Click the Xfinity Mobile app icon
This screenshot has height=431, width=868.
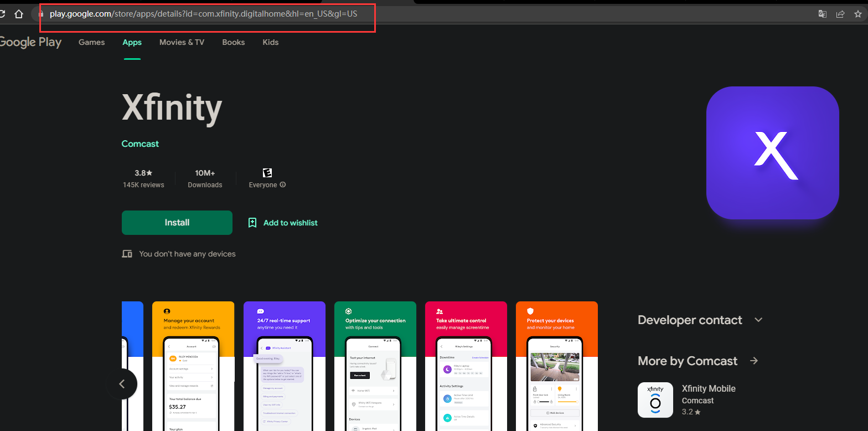pos(655,400)
